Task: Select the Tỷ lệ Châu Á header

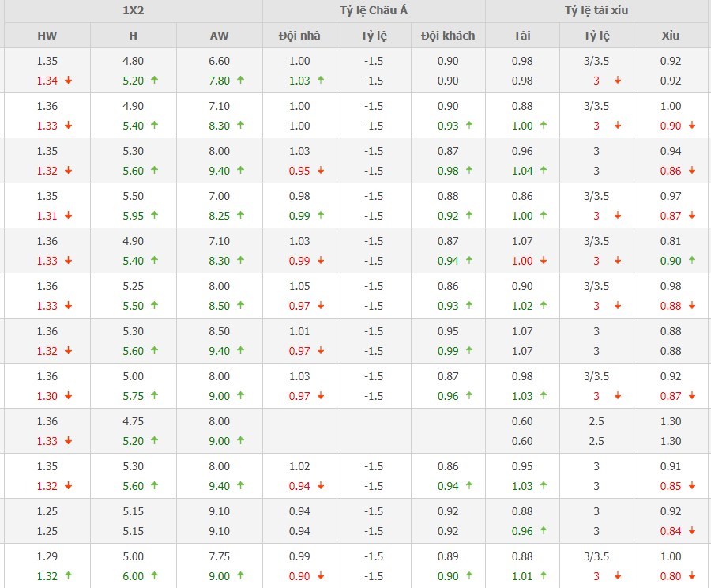Action: coord(374,11)
